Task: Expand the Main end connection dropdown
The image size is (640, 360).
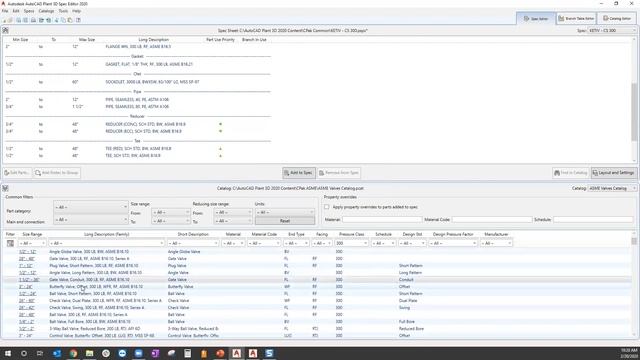Action: click(91, 220)
